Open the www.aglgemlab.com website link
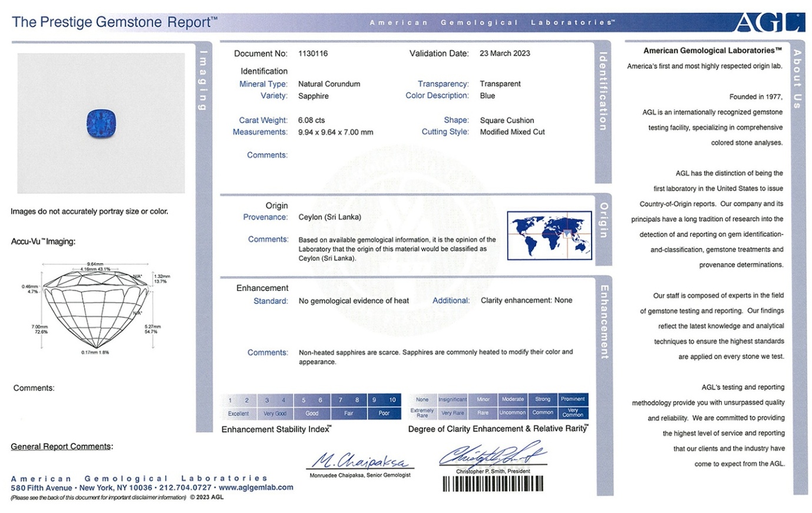Screen dimensions: 812x513 tap(256, 488)
